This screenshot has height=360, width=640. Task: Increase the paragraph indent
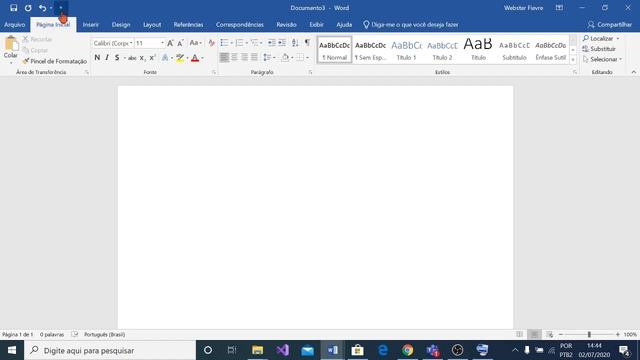(282, 43)
